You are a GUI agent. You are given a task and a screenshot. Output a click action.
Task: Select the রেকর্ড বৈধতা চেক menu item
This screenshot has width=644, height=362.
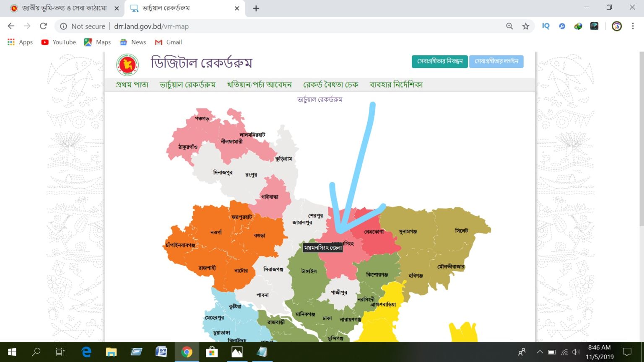pos(331,85)
